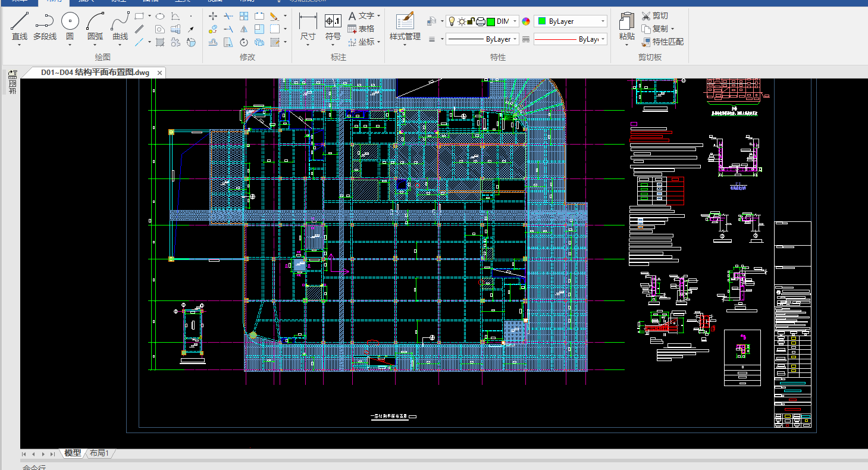
Task: Open the 文字 text dropdown arrow
Action: point(378,16)
